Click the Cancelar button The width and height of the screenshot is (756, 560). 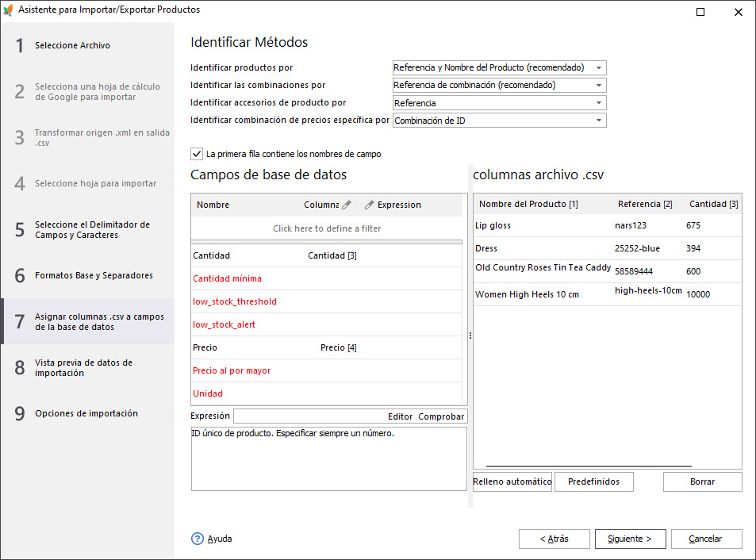[x=706, y=539]
